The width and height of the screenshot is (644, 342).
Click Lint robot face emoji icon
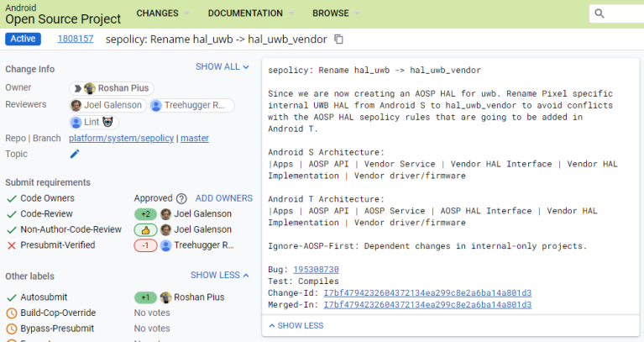(107, 122)
